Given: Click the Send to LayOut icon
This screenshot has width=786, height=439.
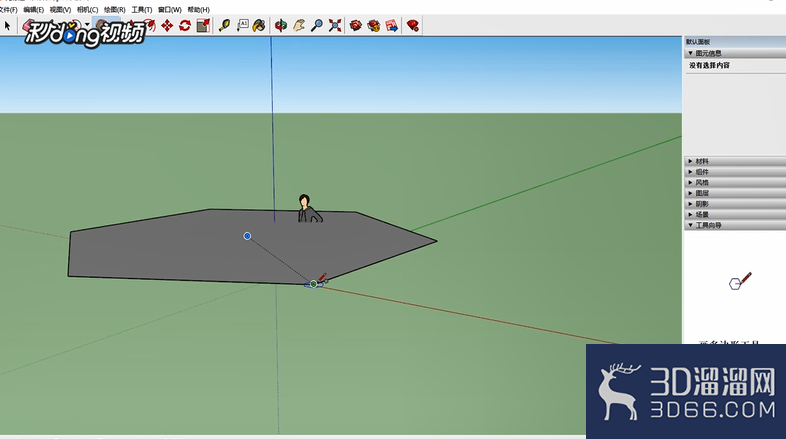Looking at the screenshot, I should click(x=392, y=26).
